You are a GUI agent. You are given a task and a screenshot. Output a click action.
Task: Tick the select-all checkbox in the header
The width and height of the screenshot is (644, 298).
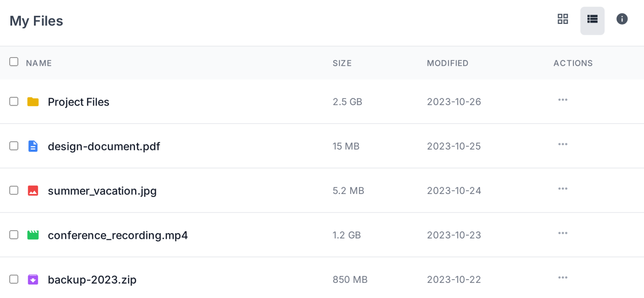14,62
